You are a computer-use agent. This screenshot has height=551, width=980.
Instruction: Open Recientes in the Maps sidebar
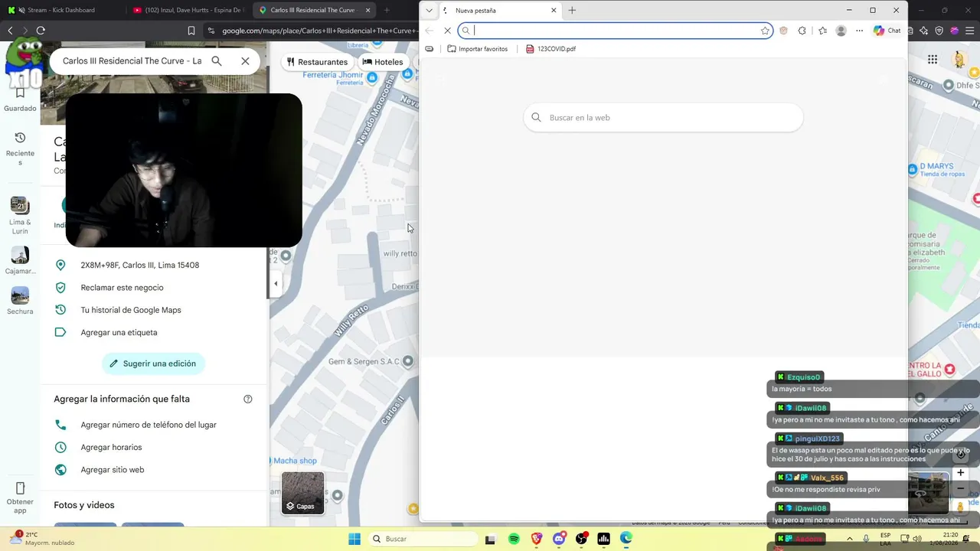20,148
